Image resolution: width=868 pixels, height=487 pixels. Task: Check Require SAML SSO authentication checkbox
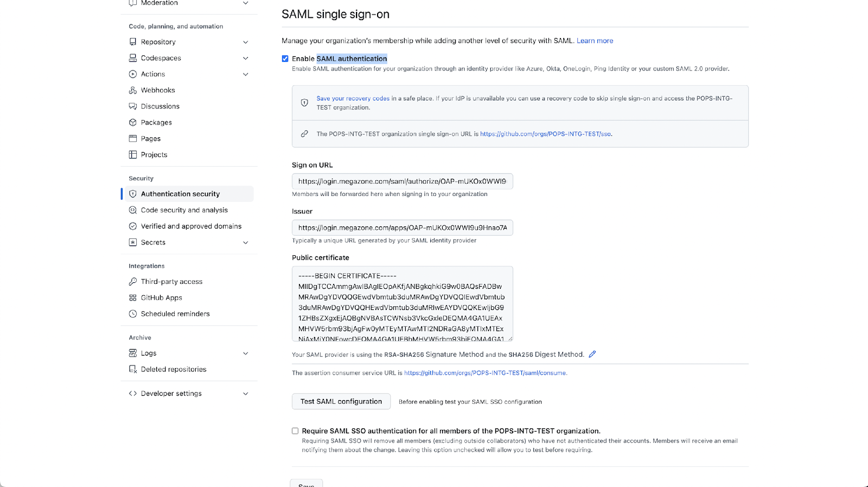pos(295,431)
